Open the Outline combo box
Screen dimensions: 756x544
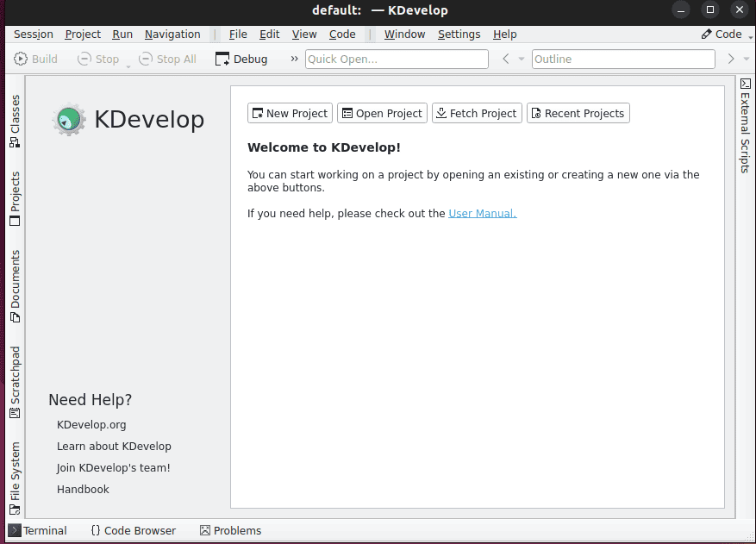(622, 59)
